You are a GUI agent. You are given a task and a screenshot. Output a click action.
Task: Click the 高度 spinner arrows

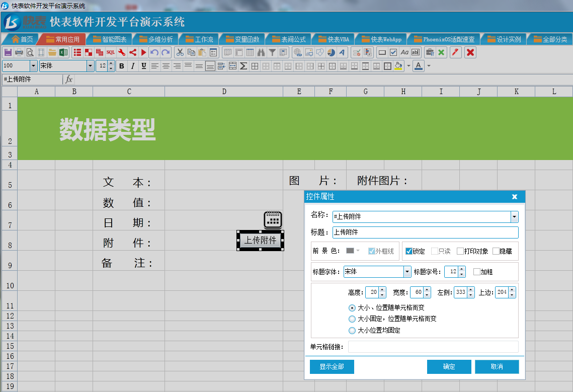(382, 292)
